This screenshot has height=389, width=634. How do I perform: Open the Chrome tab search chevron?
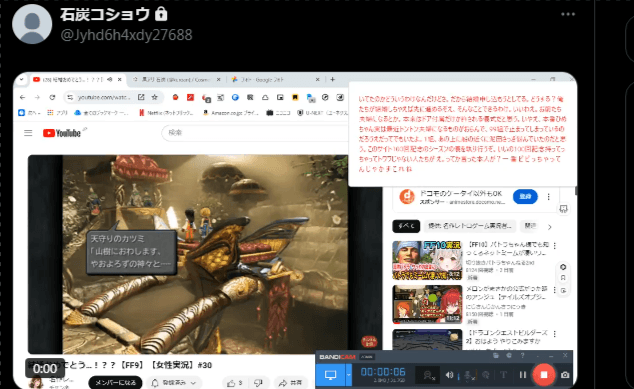[x=21, y=79]
